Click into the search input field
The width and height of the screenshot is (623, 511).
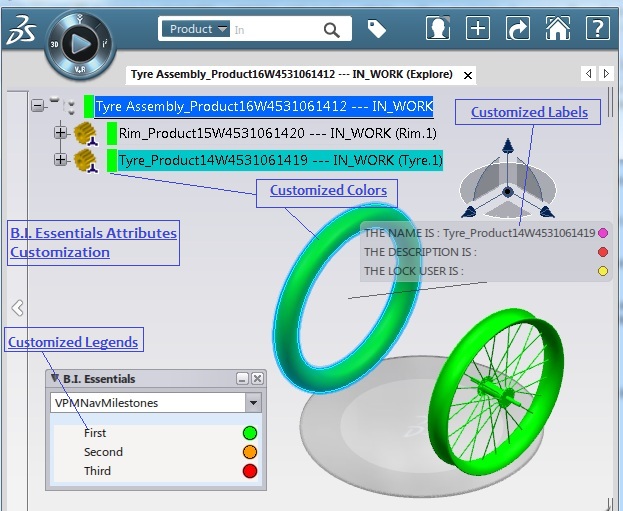[x=274, y=30]
